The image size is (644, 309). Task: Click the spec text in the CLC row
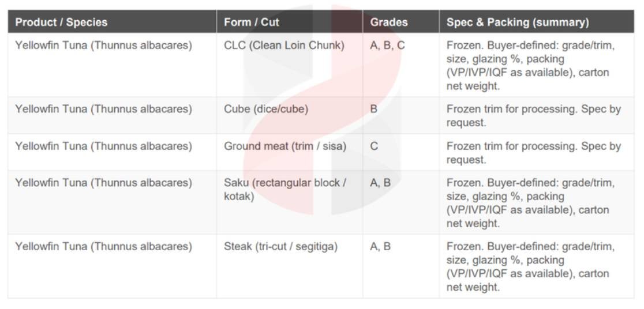coord(530,65)
